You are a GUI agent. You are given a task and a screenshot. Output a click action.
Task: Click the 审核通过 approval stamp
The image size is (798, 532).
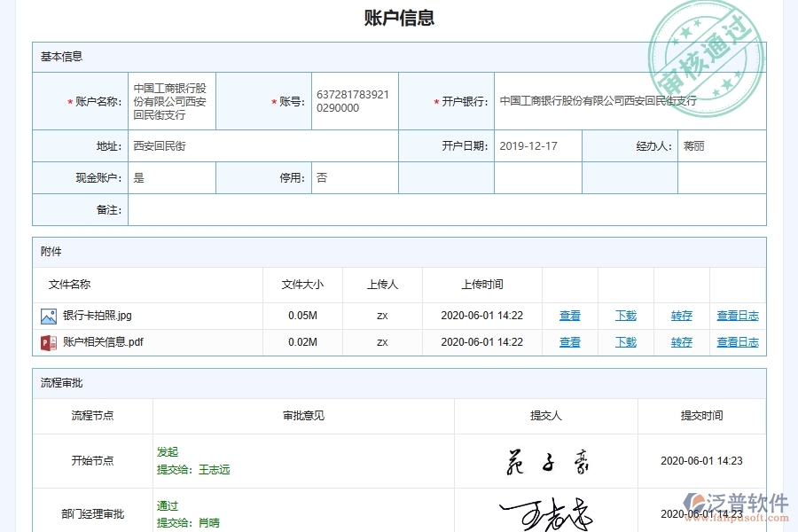705,49
